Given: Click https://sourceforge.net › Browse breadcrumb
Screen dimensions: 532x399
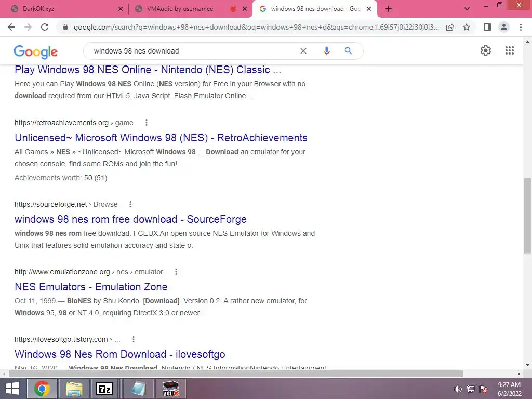Looking at the screenshot, I should tap(66, 204).
